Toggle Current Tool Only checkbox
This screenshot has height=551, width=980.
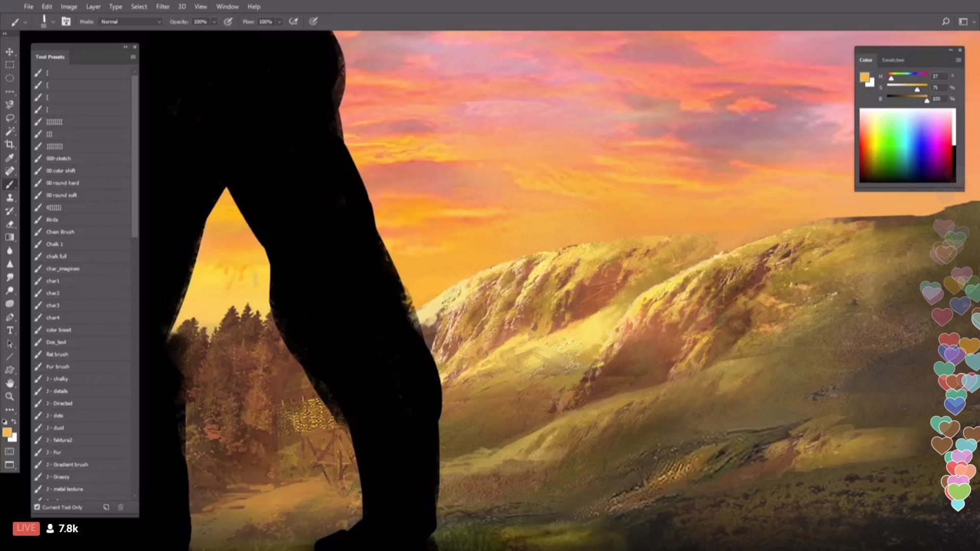click(37, 507)
